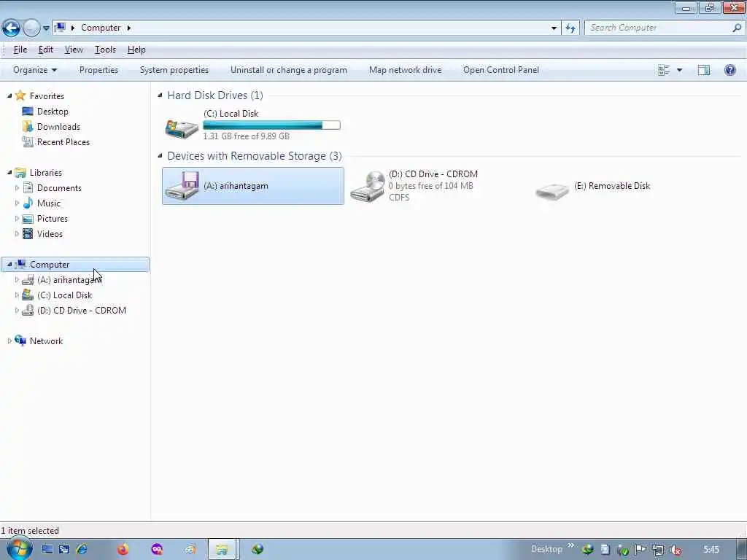Image resolution: width=747 pixels, height=560 pixels.
Task: Click the Action Center flag tray icon
Action: 640,550
